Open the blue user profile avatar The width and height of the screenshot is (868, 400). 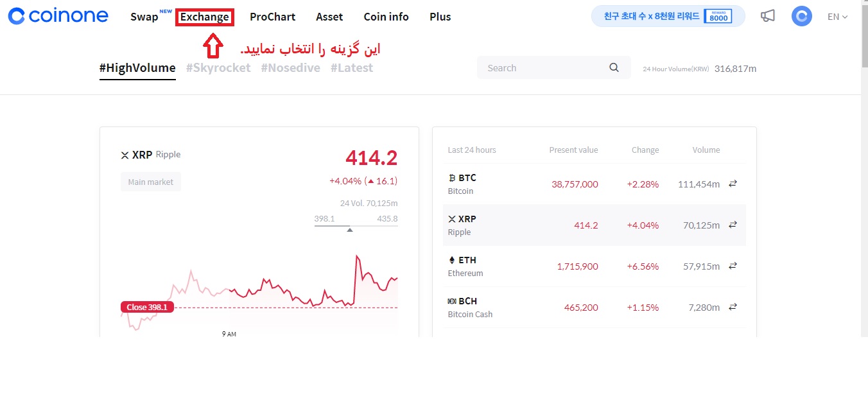tap(802, 16)
